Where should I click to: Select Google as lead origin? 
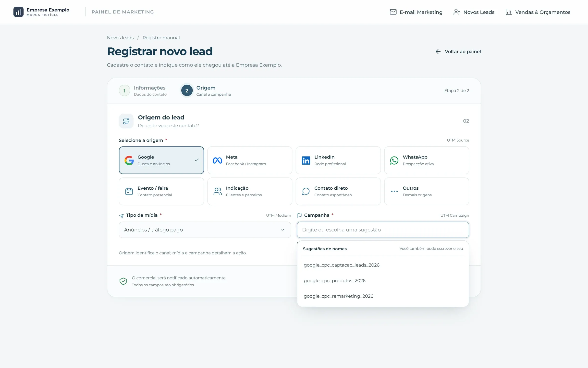pos(161,160)
